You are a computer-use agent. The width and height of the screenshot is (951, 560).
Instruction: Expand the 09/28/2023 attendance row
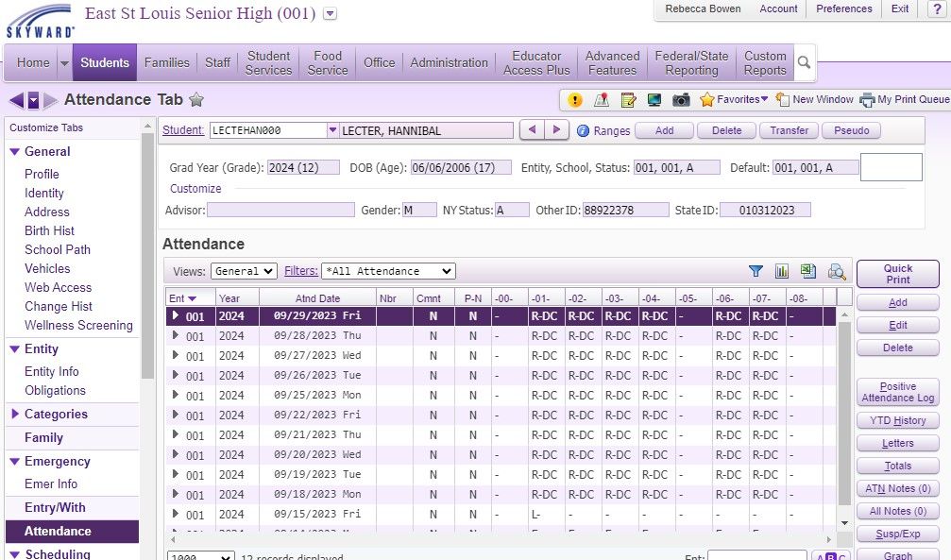point(176,335)
